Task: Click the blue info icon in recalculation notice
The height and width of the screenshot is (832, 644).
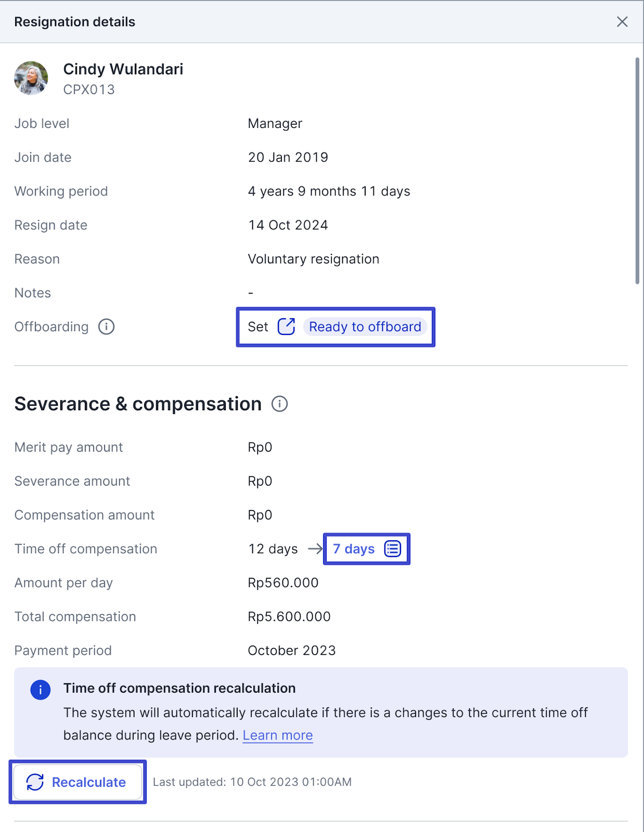Action: [41, 690]
